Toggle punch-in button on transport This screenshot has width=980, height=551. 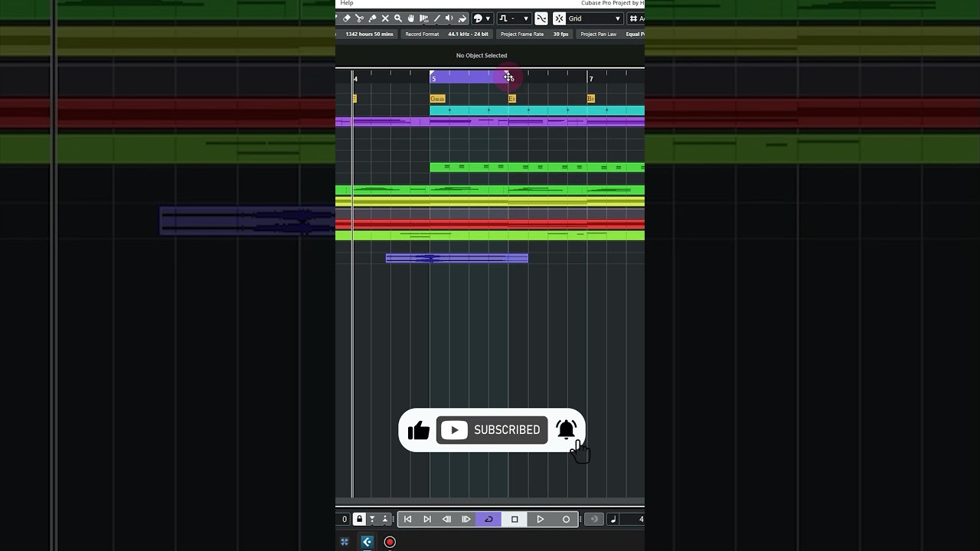[372, 519]
